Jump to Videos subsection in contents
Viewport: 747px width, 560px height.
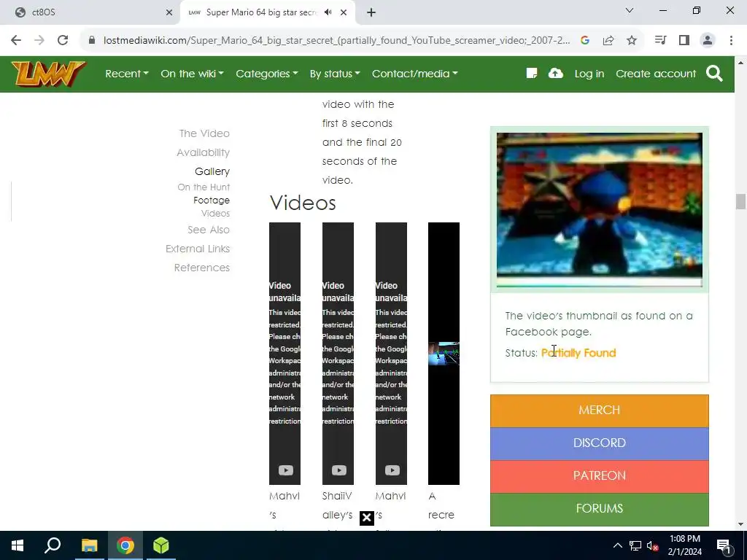pos(215,214)
